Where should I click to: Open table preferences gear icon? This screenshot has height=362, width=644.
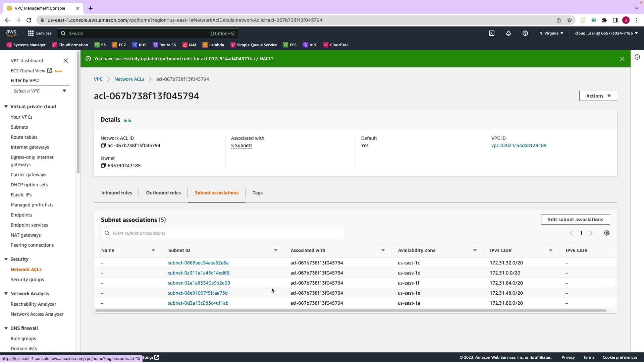pyautogui.click(x=607, y=233)
